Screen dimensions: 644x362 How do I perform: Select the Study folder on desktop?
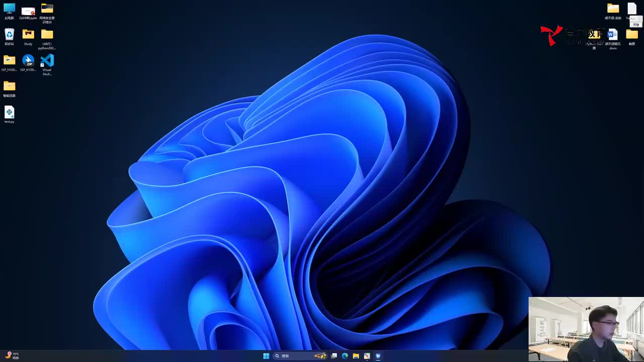28,37
